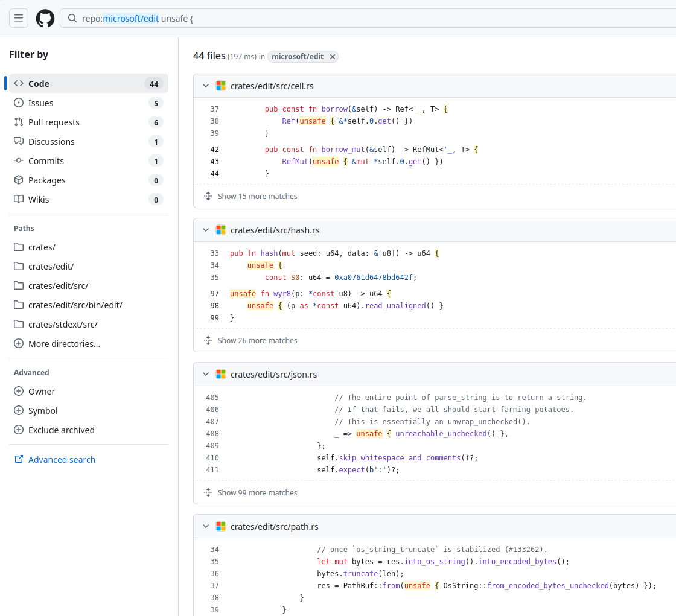676x616 pixels.
Task: Filter by crates/stdext/src/ path
Action: [88, 325]
